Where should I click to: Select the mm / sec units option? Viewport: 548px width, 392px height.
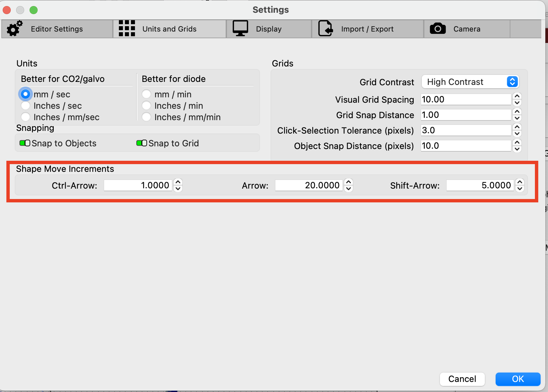click(x=26, y=94)
